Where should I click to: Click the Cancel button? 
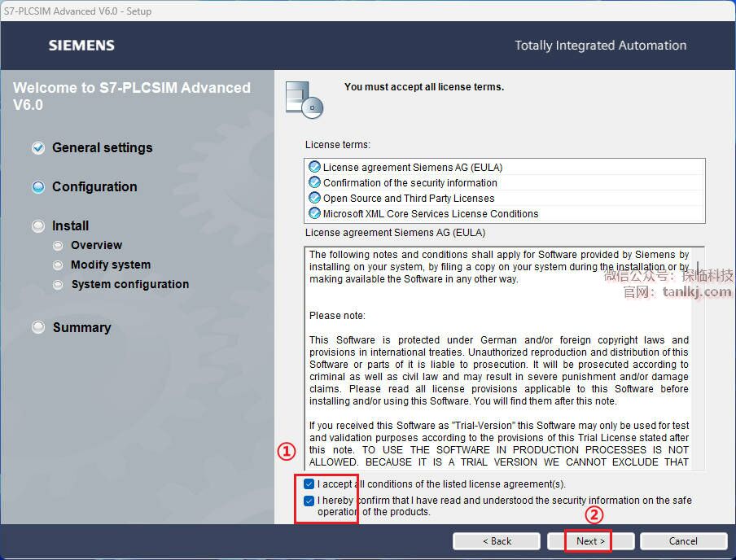(683, 541)
